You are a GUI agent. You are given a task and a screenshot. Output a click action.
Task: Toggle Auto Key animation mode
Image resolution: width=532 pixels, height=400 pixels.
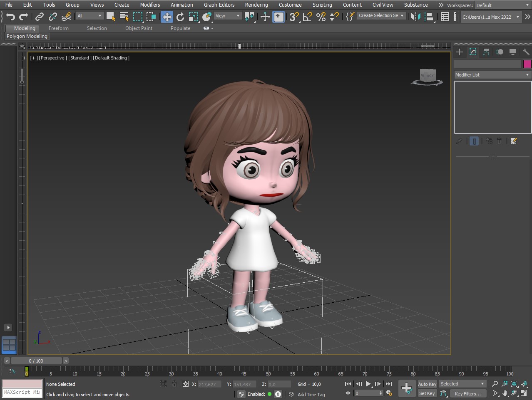(x=427, y=384)
